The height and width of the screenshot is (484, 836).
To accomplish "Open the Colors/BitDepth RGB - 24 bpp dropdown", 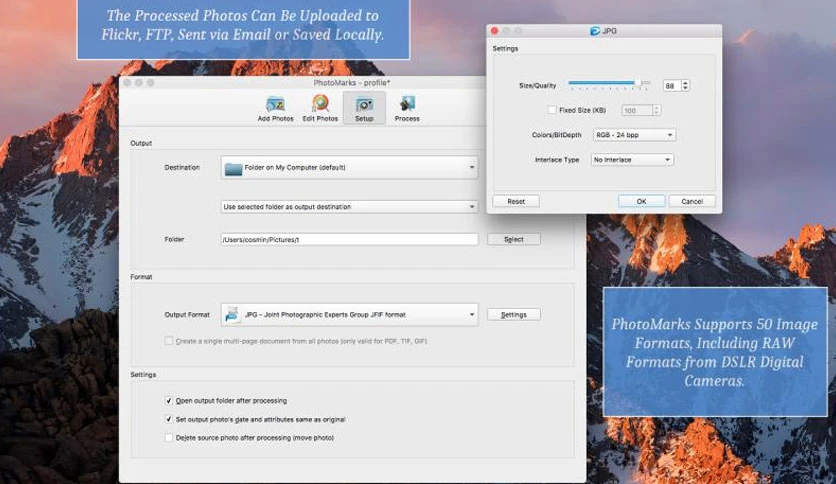I will click(x=634, y=135).
